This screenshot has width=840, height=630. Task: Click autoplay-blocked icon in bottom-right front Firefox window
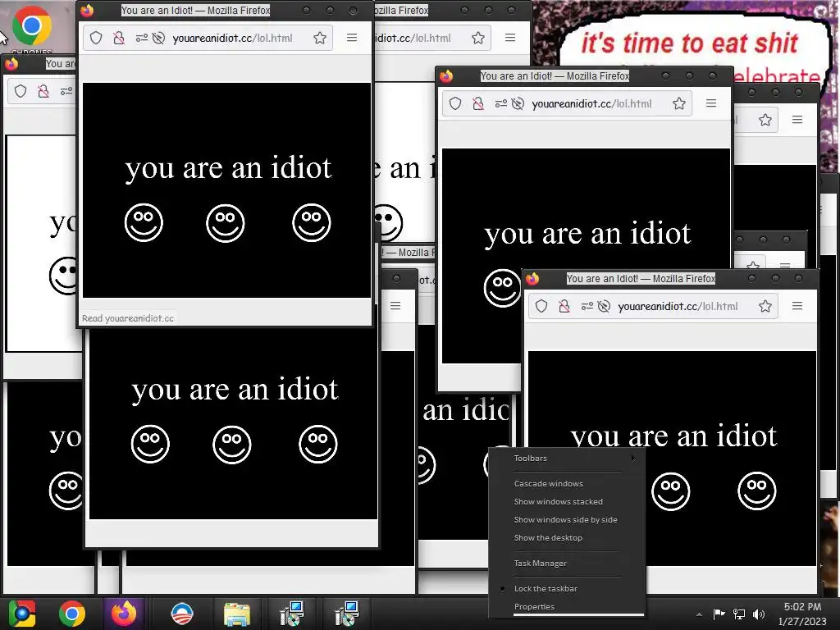click(x=605, y=306)
